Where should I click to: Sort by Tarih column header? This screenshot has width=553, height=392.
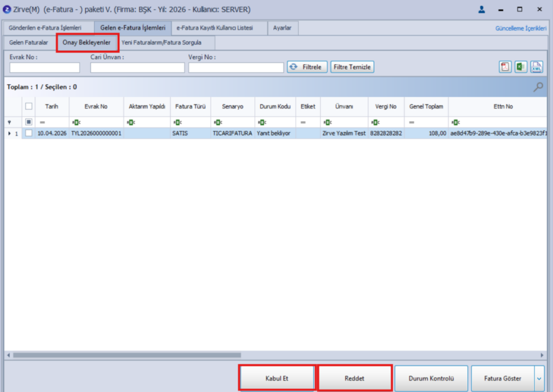pyautogui.click(x=52, y=106)
